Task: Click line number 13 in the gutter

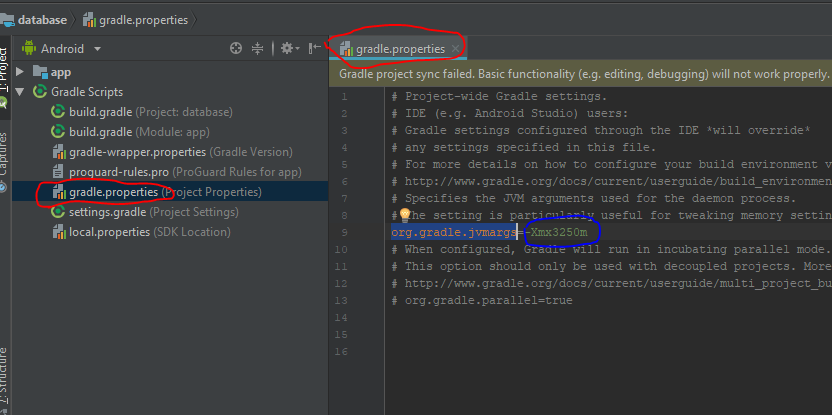Action: tap(342, 300)
